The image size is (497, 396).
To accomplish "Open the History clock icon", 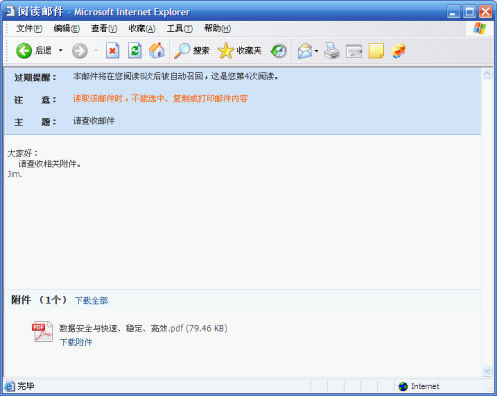I will point(279,51).
